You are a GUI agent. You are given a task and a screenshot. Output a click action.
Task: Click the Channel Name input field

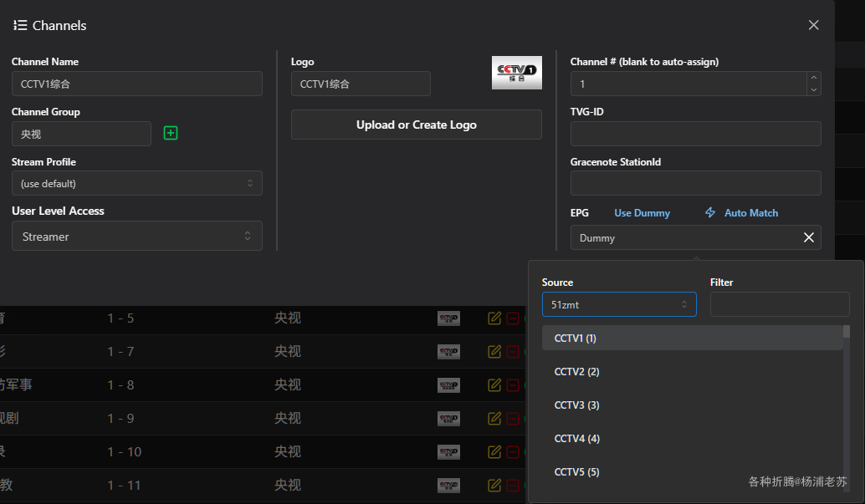pos(137,84)
